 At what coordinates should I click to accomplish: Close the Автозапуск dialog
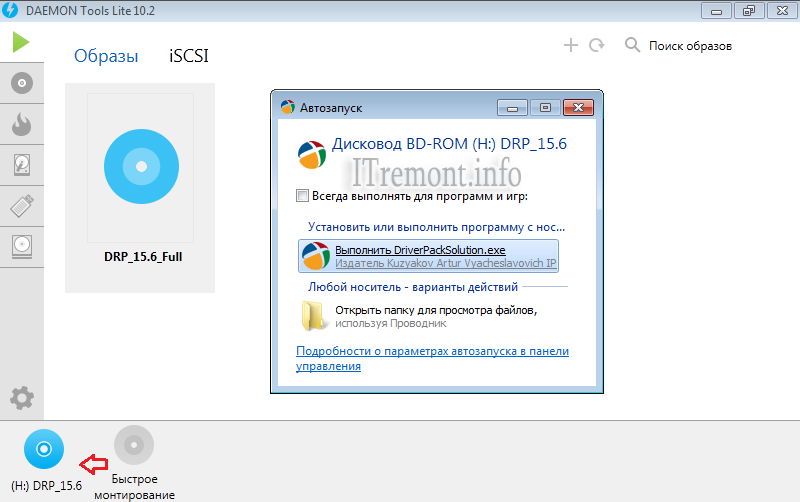click(x=578, y=108)
